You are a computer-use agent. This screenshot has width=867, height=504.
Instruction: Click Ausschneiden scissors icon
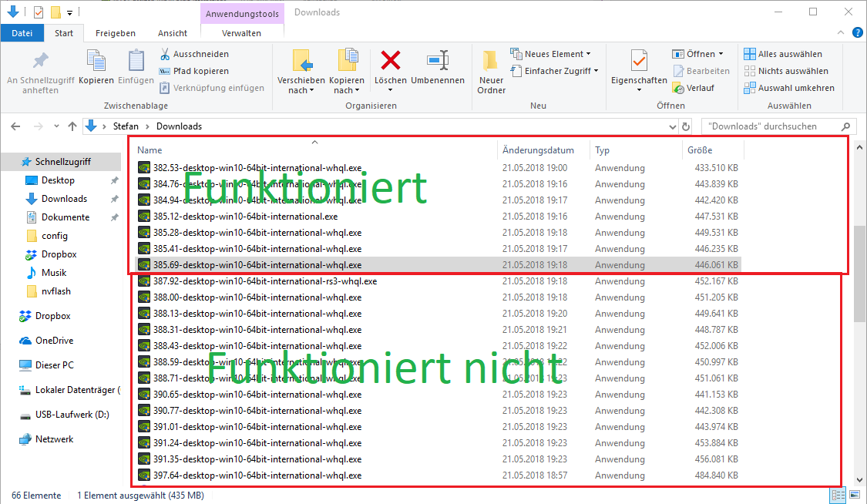click(x=165, y=54)
